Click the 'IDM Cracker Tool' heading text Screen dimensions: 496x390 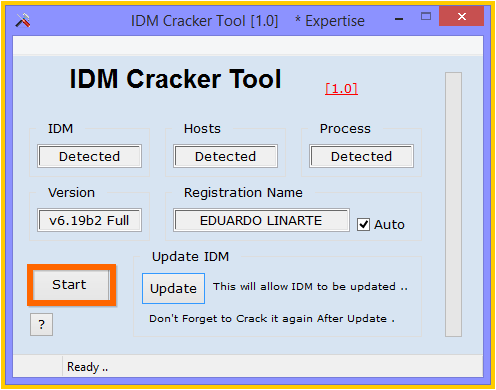point(175,79)
